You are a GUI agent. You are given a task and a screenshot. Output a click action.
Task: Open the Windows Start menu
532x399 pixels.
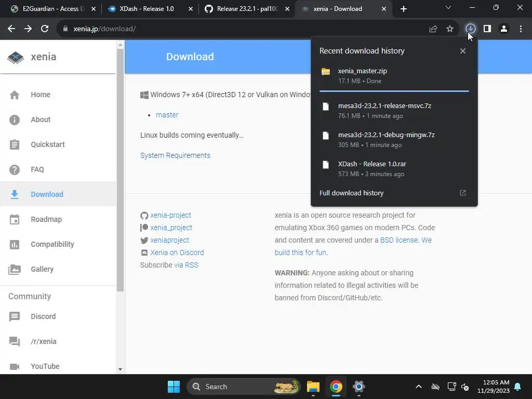(174, 387)
